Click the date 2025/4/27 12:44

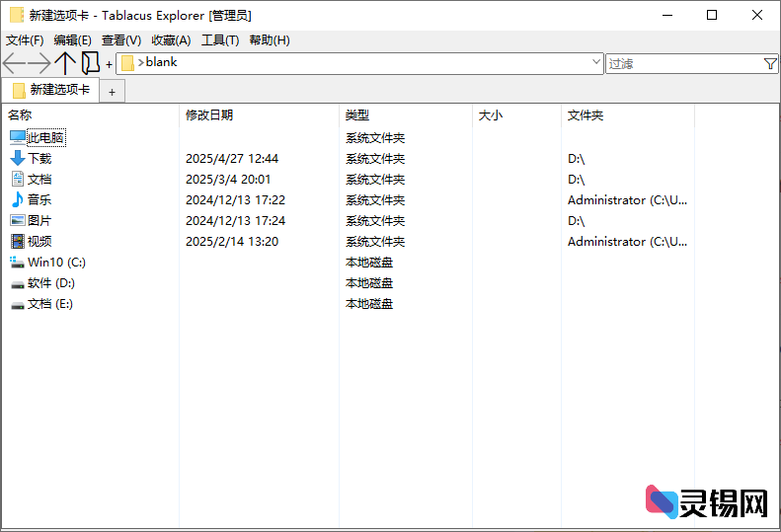coord(232,158)
